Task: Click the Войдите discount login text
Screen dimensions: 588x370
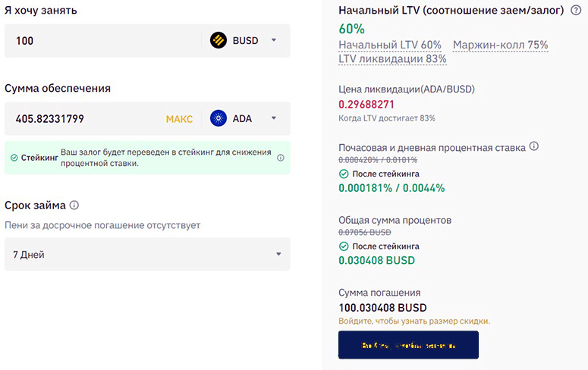Action: (414, 321)
